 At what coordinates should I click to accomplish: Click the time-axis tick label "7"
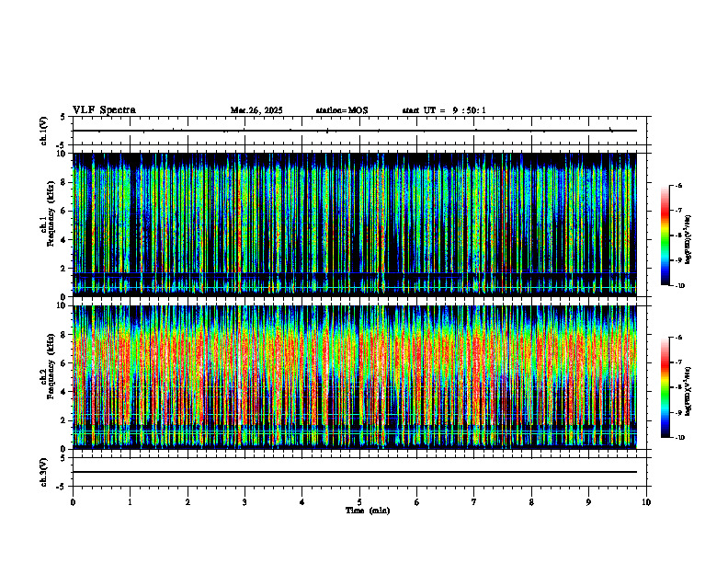tap(474, 502)
